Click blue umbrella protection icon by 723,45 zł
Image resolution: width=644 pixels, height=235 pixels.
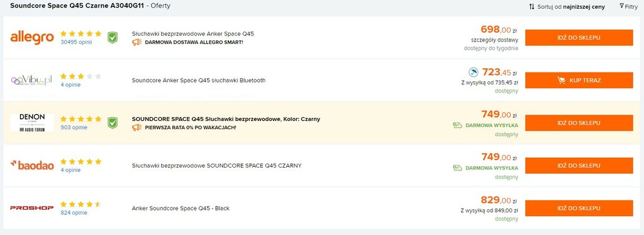point(473,72)
